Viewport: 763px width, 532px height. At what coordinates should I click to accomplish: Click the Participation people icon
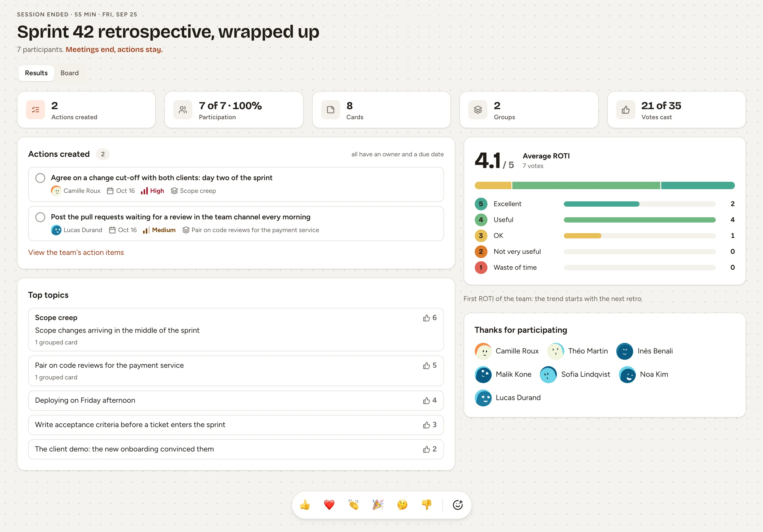pyautogui.click(x=183, y=110)
